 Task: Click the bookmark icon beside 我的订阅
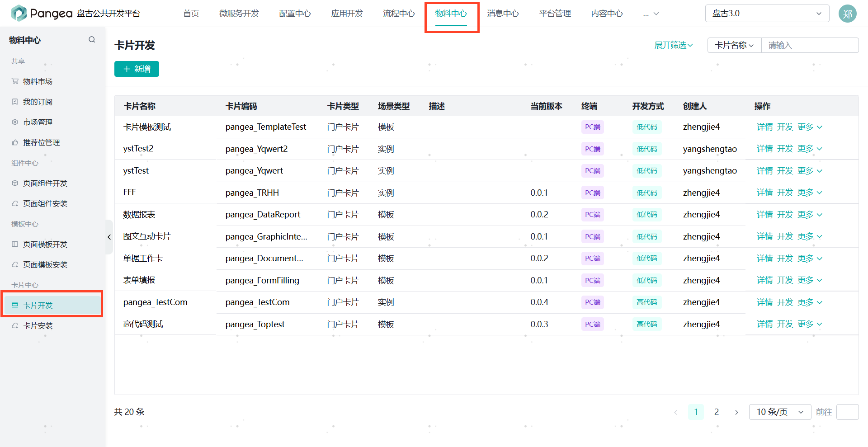pyautogui.click(x=15, y=102)
